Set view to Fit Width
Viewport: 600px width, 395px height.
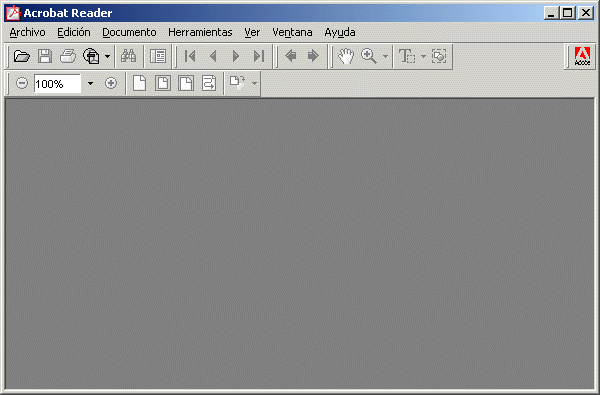pyautogui.click(x=186, y=83)
